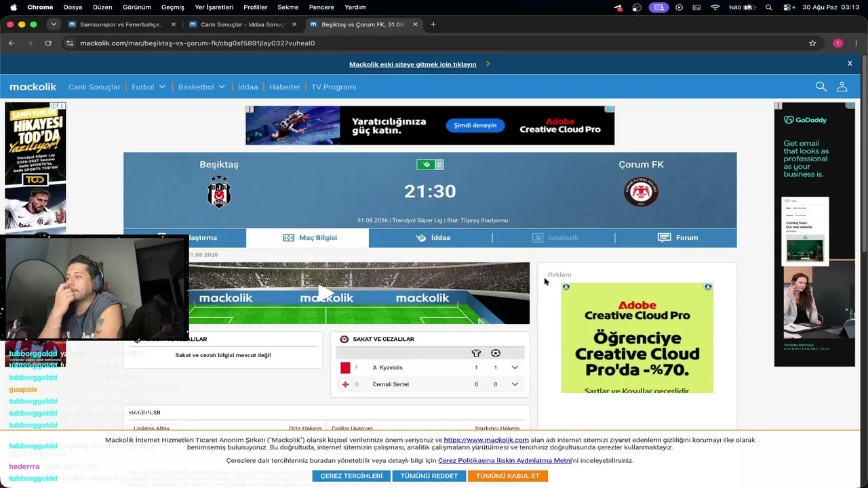Follow the old-site banner arrow
This screenshot has height=488, width=868.
488,64
